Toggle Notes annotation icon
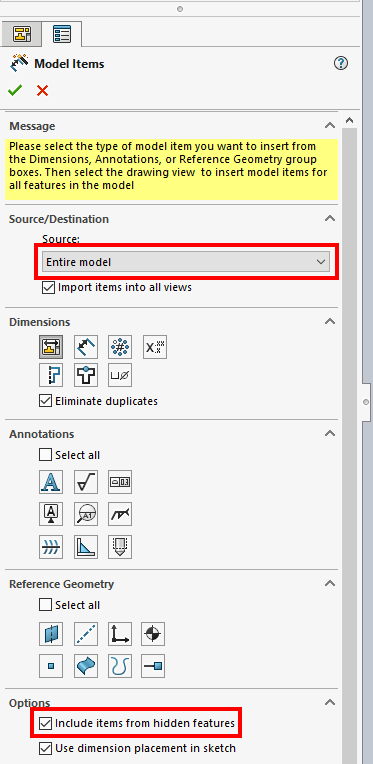 tap(51, 482)
